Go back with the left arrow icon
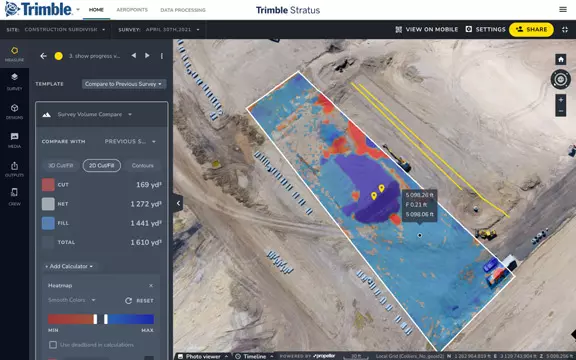This screenshot has width=576, height=360. click(x=43, y=56)
